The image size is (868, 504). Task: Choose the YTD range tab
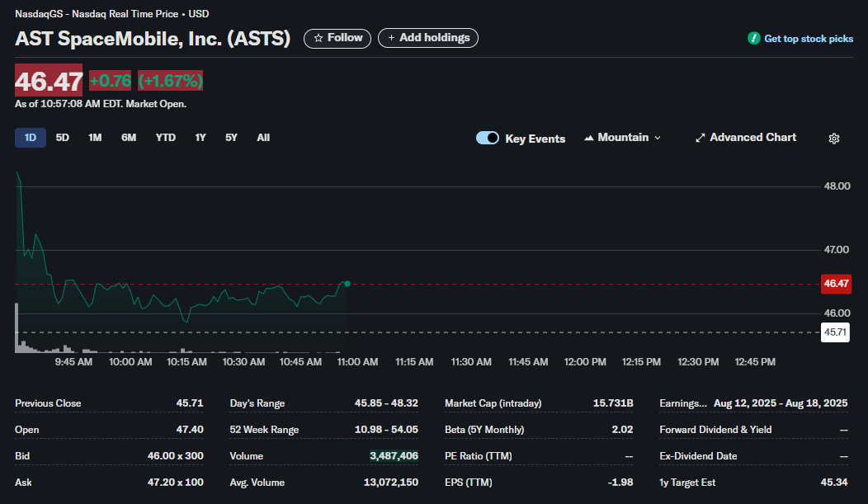point(166,138)
